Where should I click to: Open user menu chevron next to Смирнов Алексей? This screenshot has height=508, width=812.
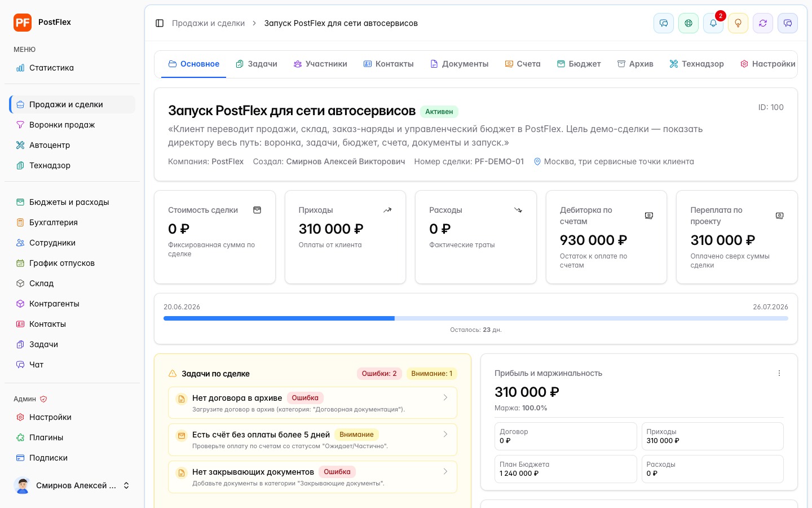126,485
